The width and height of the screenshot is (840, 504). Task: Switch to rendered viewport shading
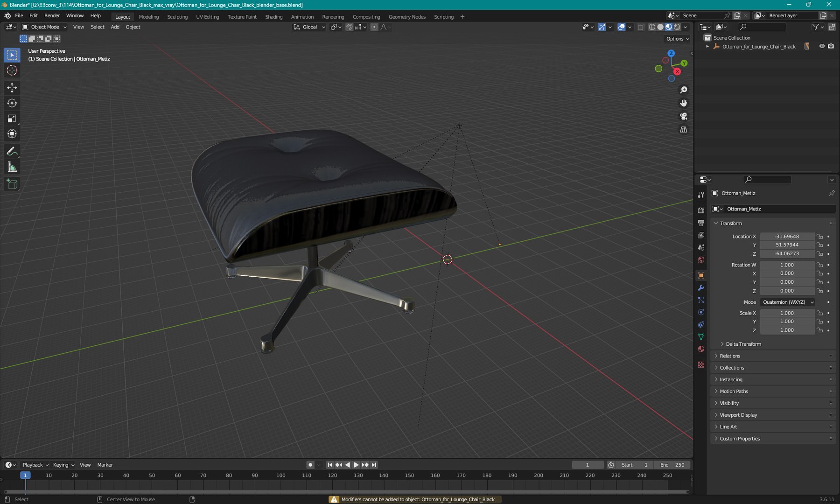point(677,27)
